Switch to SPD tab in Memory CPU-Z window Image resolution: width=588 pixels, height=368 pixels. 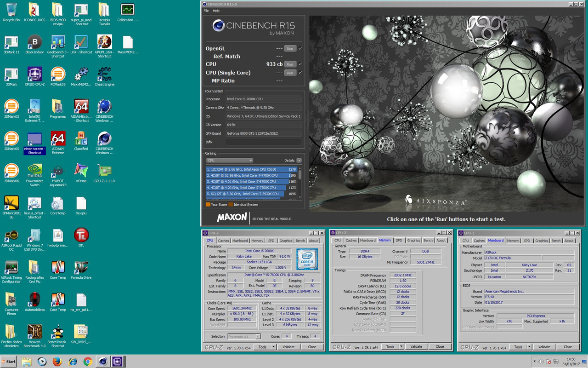[399, 241]
